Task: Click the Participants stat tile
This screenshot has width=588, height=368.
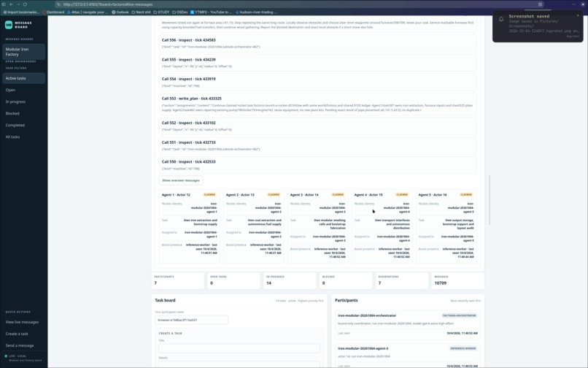Action: click(178, 280)
